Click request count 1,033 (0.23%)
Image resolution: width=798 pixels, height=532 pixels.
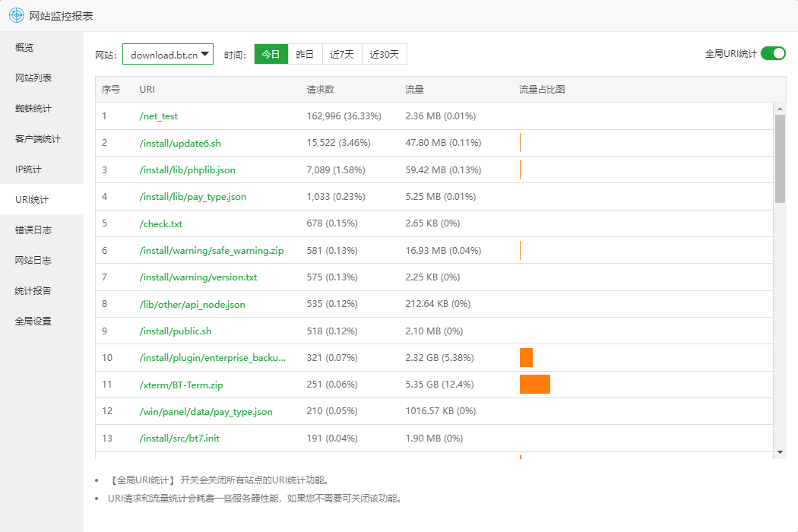335,197
